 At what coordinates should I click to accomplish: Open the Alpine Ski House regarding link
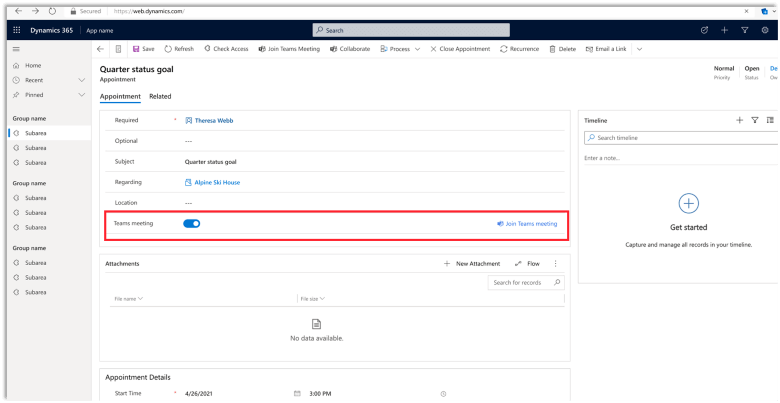[216, 182]
